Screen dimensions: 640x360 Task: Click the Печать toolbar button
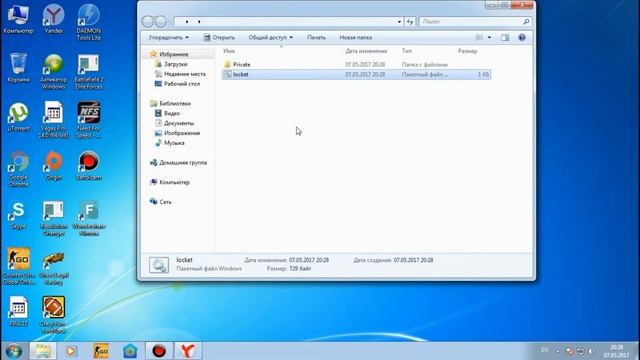click(316, 38)
